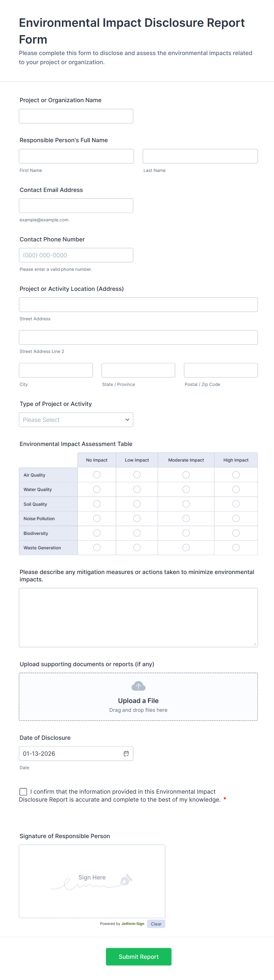
Task: Click the calendar icon in date field
Action: [126, 753]
